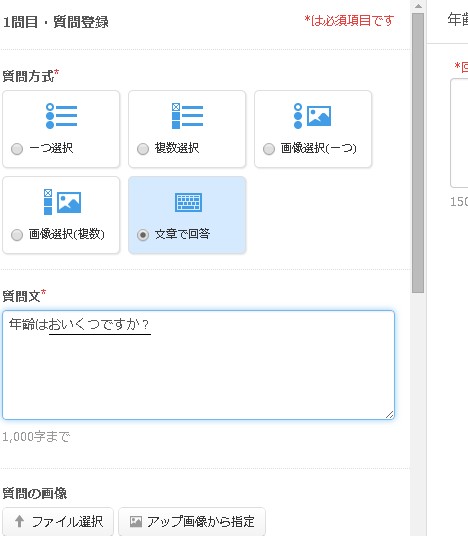Screen dimensions: 468x536
Task: Click the picture icon in アップ画像から指定
Action: [136, 522]
